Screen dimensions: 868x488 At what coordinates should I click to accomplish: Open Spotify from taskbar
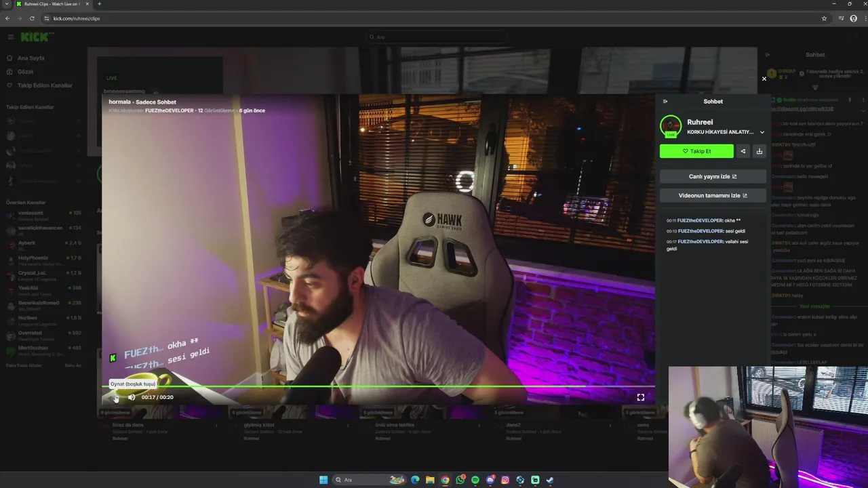pyautogui.click(x=475, y=480)
